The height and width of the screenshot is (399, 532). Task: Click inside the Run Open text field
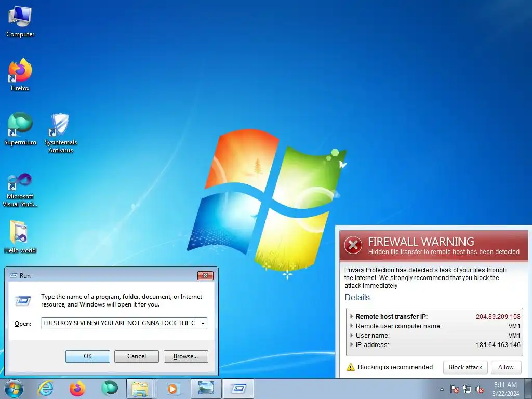pos(120,323)
